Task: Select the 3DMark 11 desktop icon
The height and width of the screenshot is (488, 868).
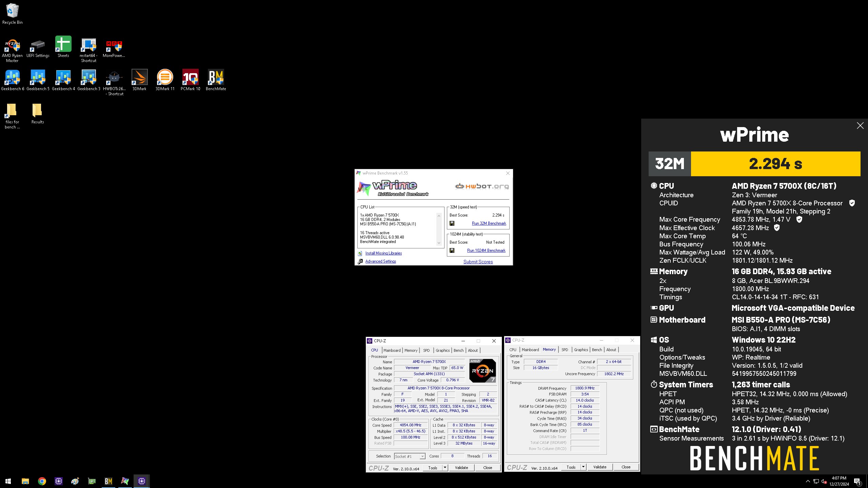Action: click(165, 80)
